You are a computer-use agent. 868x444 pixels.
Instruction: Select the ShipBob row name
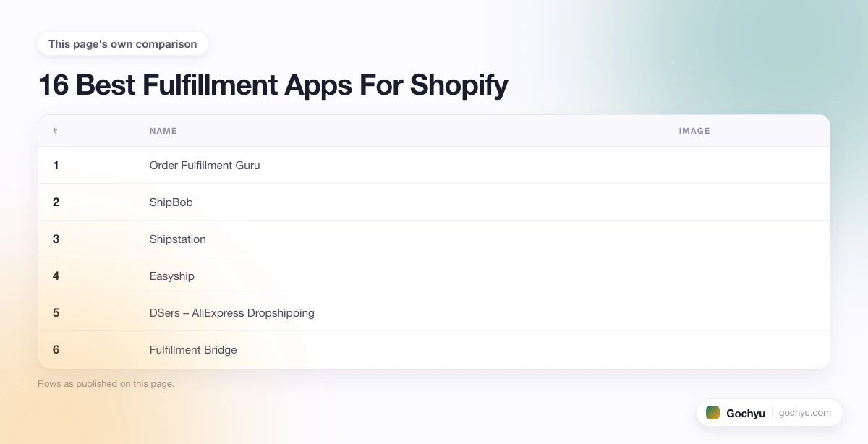coord(171,202)
